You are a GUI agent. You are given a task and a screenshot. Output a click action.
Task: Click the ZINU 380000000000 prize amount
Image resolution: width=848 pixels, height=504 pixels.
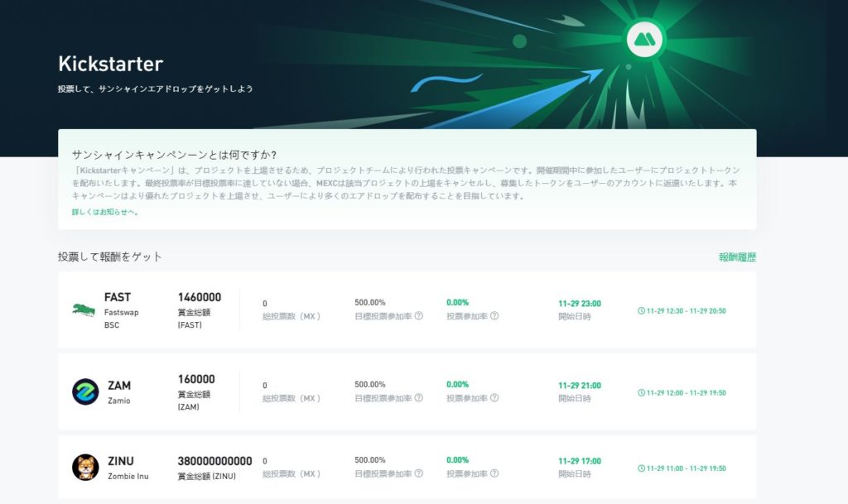pyautogui.click(x=214, y=461)
